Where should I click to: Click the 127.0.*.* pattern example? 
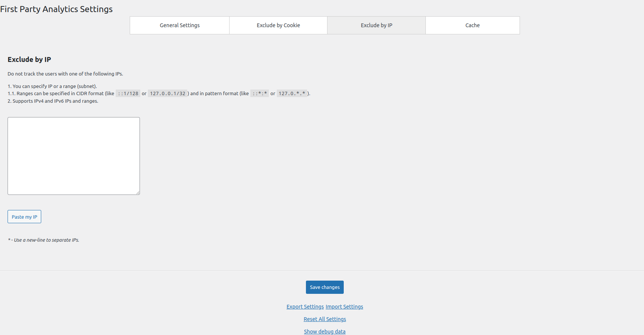tap(292, 93)
